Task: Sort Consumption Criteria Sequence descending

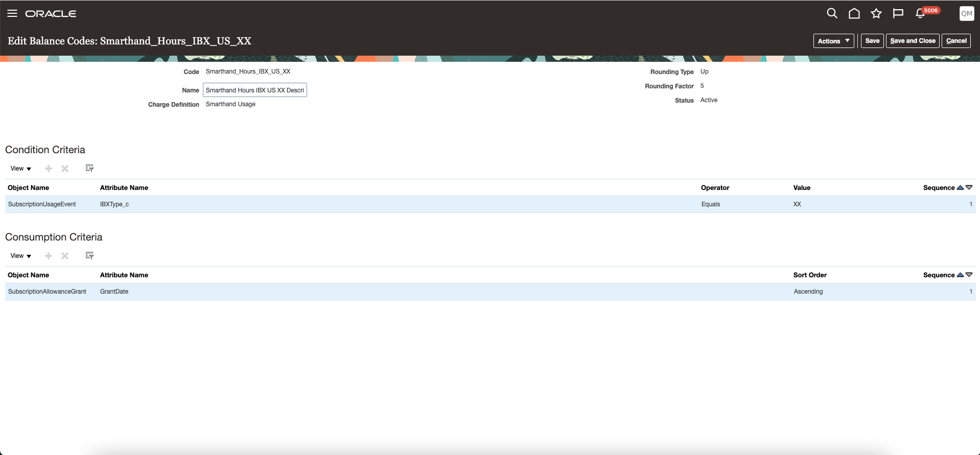Action: coord(969,275)
